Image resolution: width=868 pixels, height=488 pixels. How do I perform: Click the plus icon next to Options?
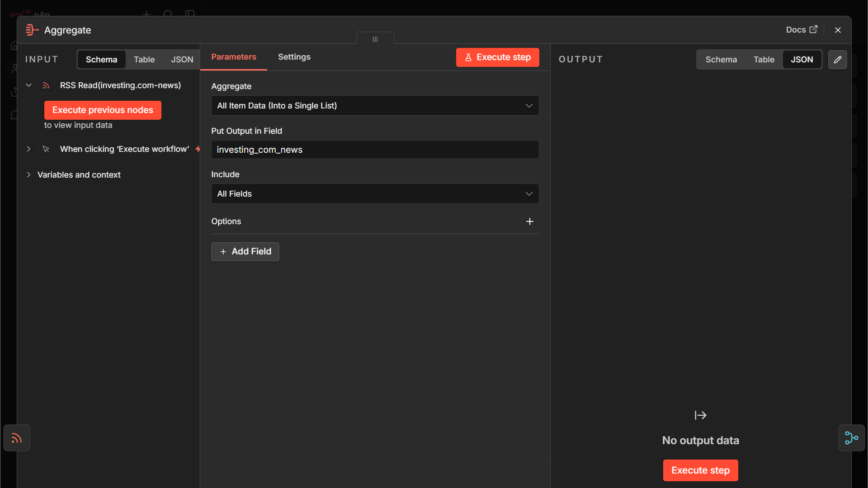point(530,221)
